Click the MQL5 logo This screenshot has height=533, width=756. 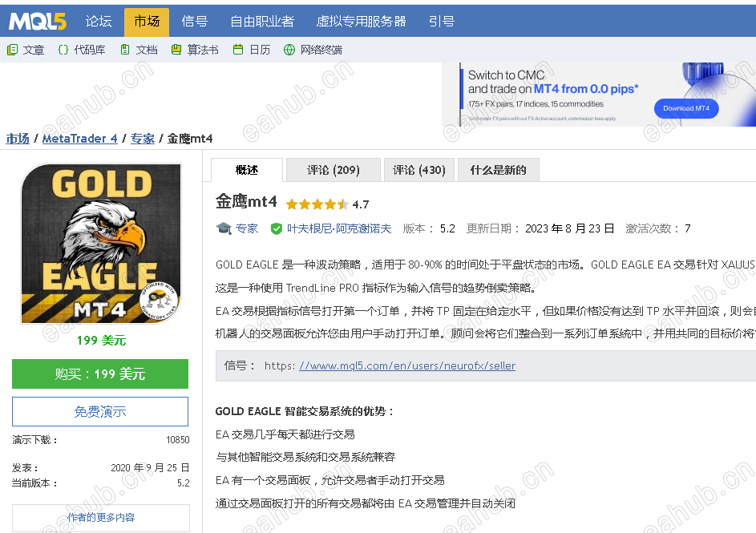(37, 21)
